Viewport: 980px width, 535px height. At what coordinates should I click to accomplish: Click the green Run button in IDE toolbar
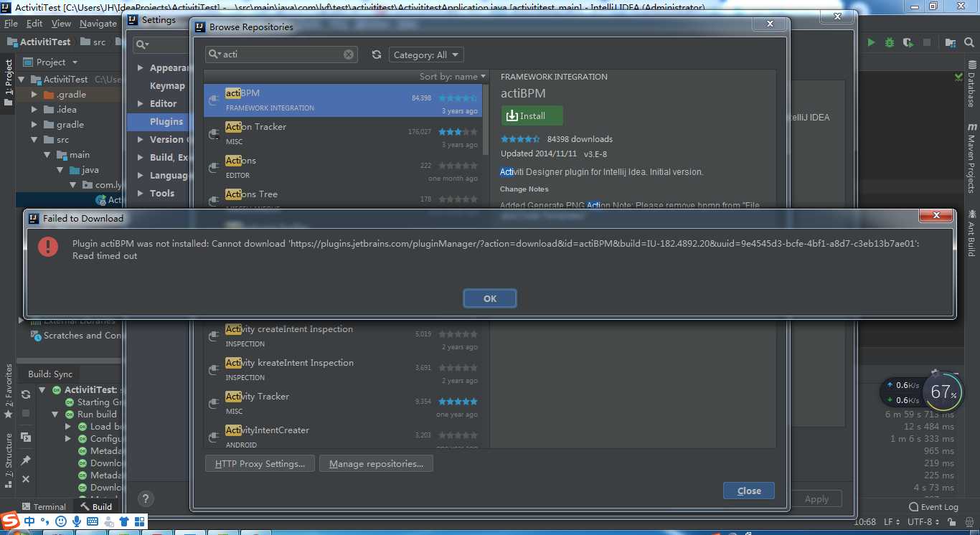[871, 42]
